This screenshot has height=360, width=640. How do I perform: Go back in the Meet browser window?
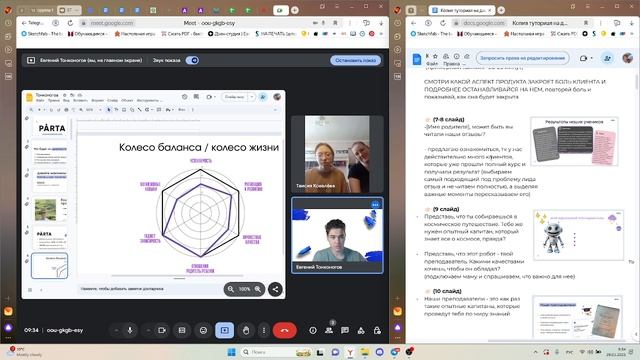click(x=24, y=23)
